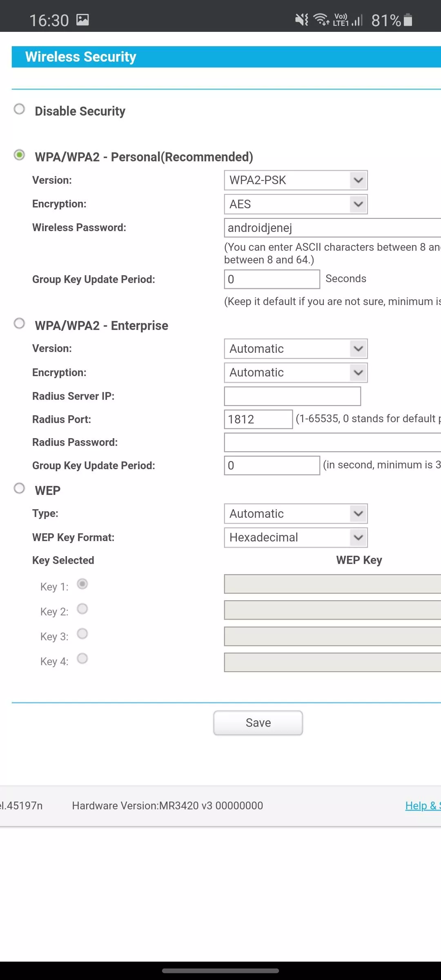
Task: Tap the Wi-Fi signal icon in status bar
Action: click(321, 20)
